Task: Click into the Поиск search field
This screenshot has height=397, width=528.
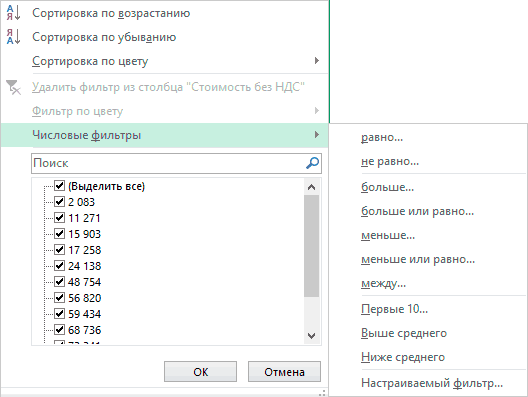Action: pyautogui.click(x=168, y=163)
